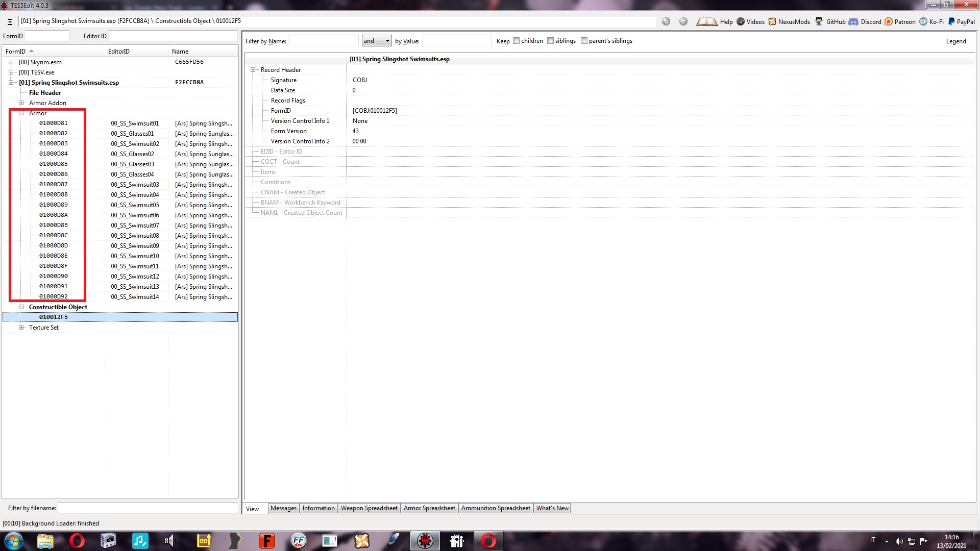Open the Videos link
Screen dimensions: 980x551
(750, 22)
